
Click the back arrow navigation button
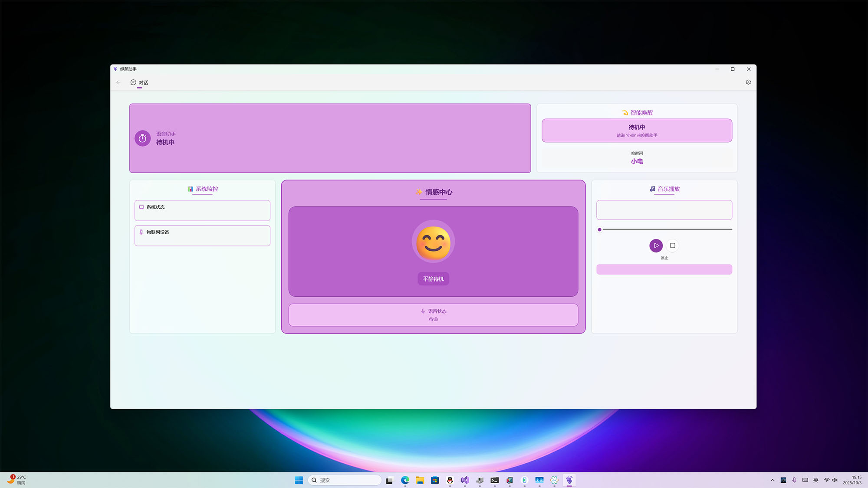point(118,82)
